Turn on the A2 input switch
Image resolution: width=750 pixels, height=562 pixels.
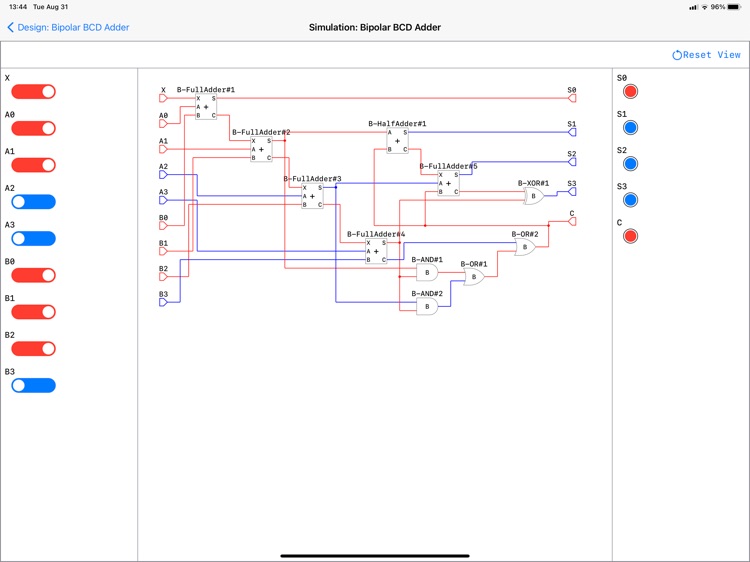point(33,202)
